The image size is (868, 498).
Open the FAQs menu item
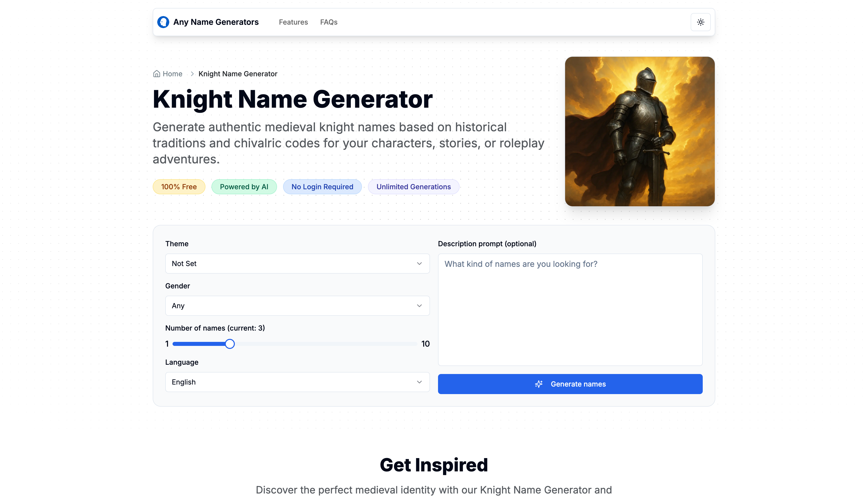point(329,22)
